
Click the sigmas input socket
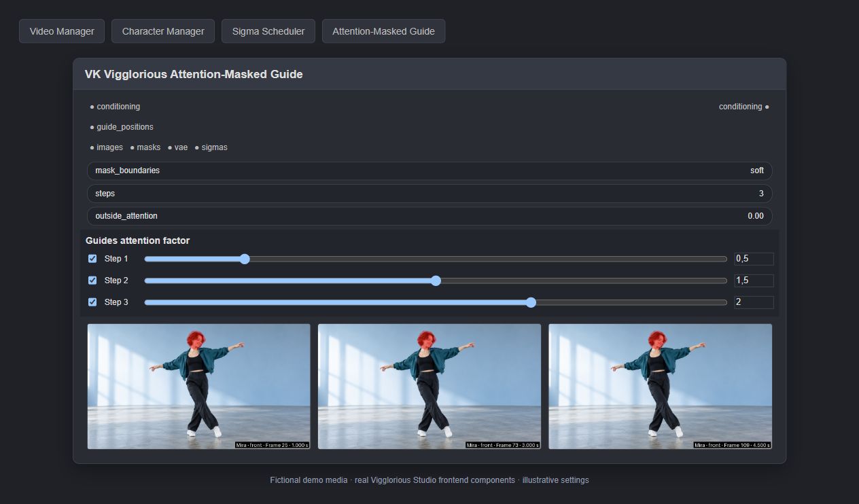pyautogui.click(x=197, y=148)
